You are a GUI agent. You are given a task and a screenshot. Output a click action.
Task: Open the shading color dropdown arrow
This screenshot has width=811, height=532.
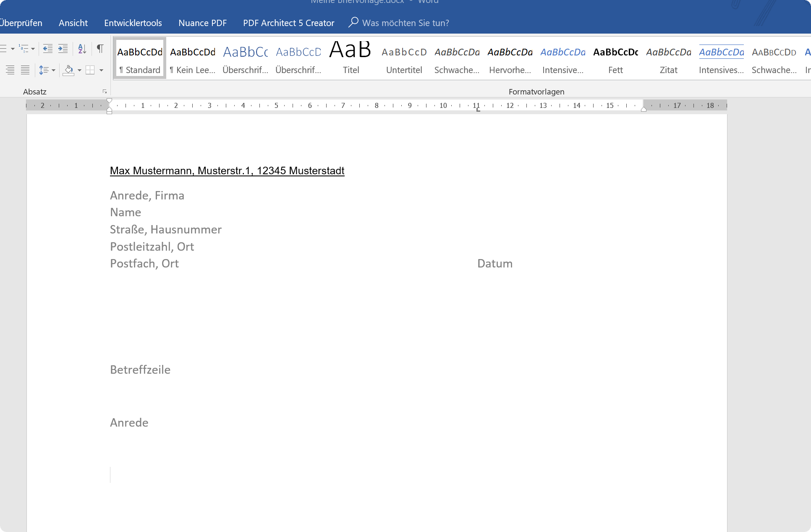pyautogui.click(x=80, y=70)
